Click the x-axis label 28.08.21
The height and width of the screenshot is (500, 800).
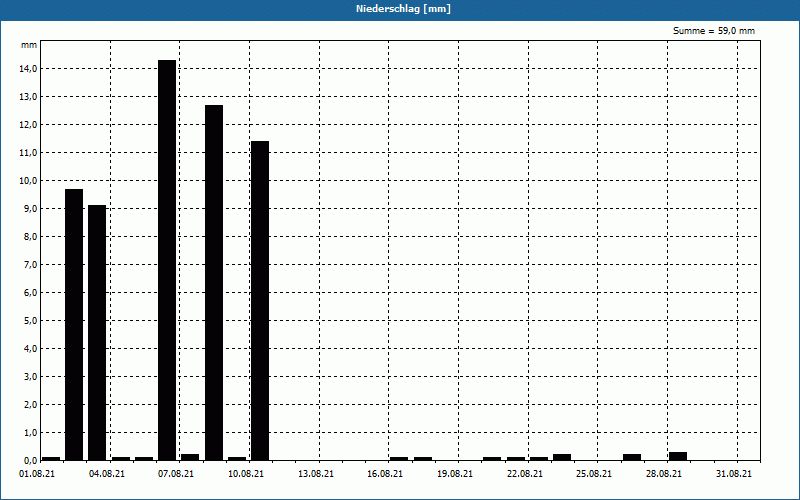coord(664,474)
